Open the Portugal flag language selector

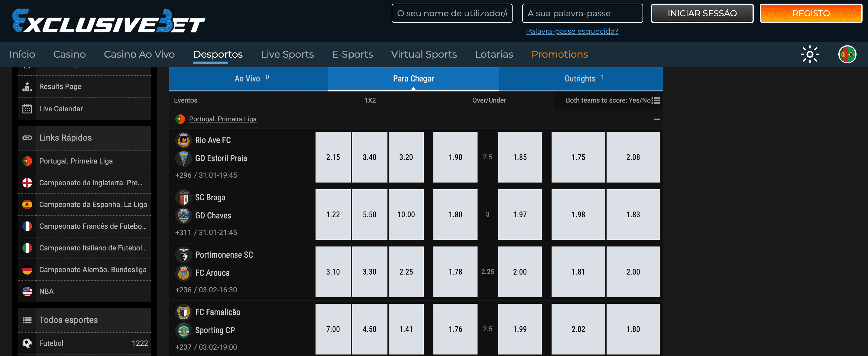[847, 54]
